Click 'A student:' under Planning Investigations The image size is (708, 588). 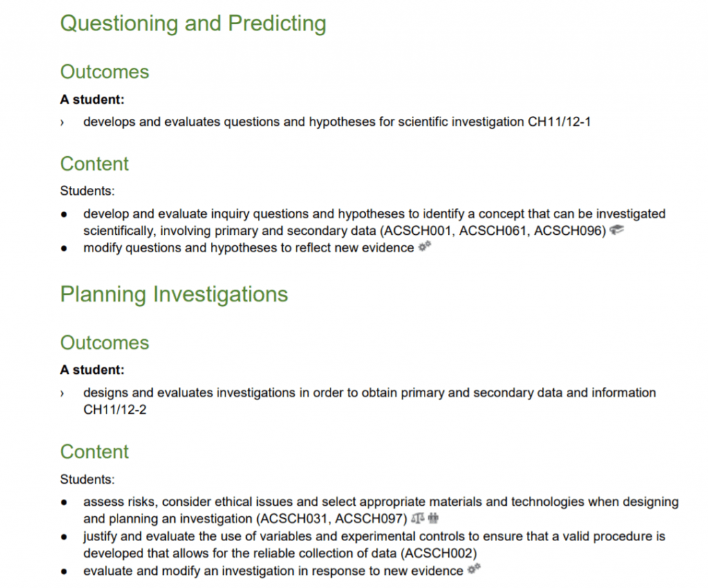coord(92,370)
